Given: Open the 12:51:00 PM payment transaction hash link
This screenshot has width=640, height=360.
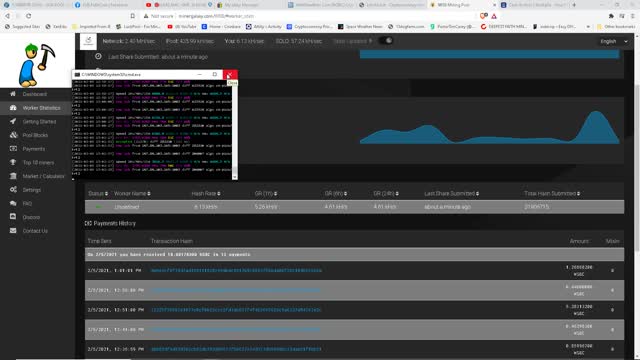Looking at the screenshot, I should click(x=236, y=310).
